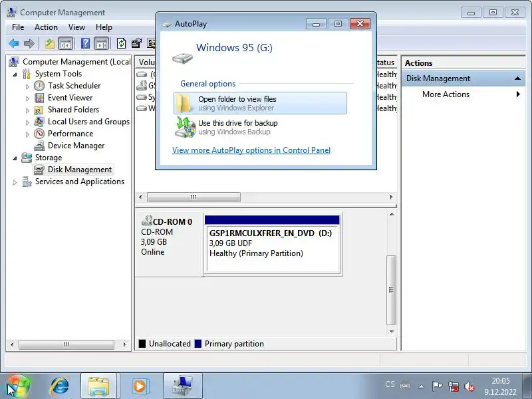Image resolution: width=532 pixels, height=399 pixels.
Task: Click the network tray icon
Action: click(454, 386)
